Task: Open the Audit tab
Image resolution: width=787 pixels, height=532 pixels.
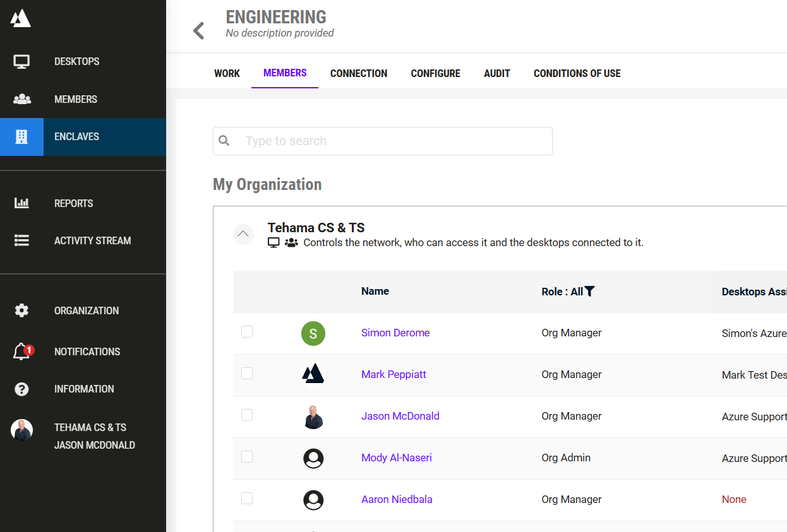Action: (496, 73)
